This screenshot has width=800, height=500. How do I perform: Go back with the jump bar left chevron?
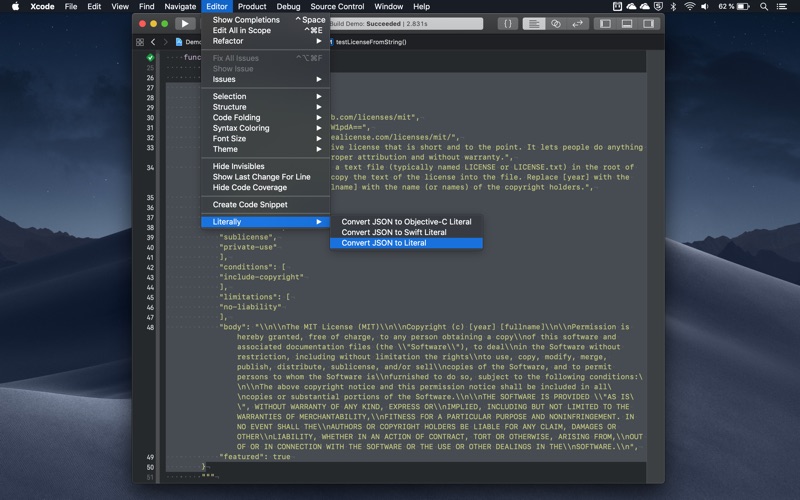153,42
